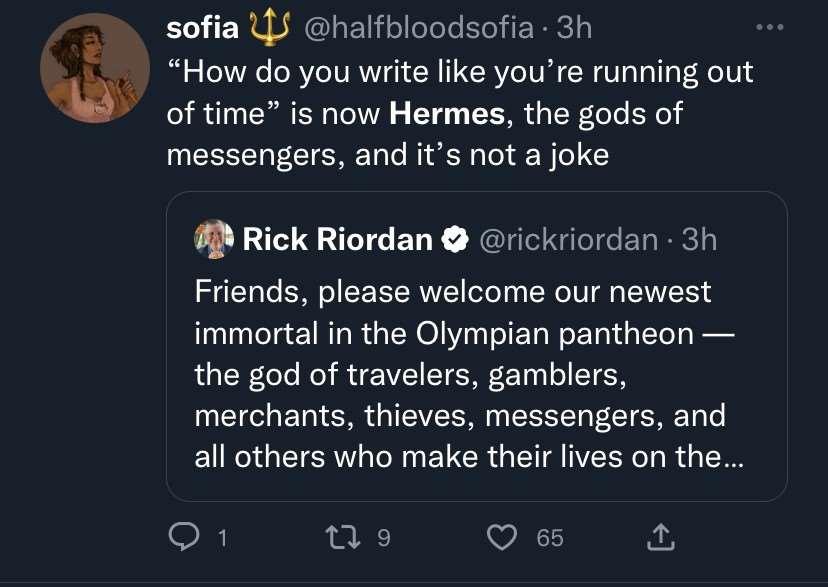The height and width of the screenshot is (587, 828).
Task: Open the quoted tweet text about Olympian pantheon
Action: coord(460,373)
